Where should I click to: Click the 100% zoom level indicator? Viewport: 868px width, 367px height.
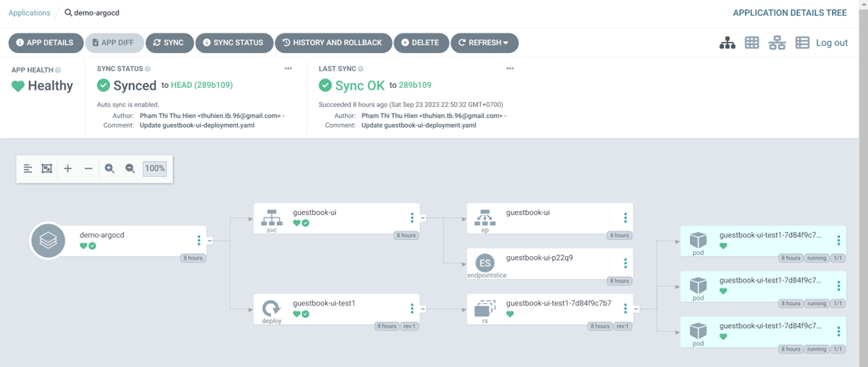[154, 169]
